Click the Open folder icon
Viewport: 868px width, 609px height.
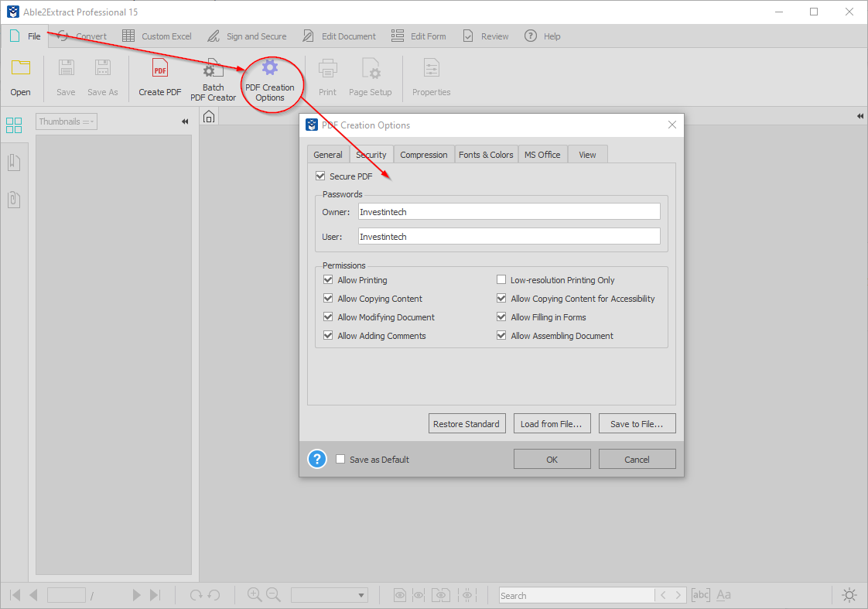pyautogui.click(x=20, y=68)
